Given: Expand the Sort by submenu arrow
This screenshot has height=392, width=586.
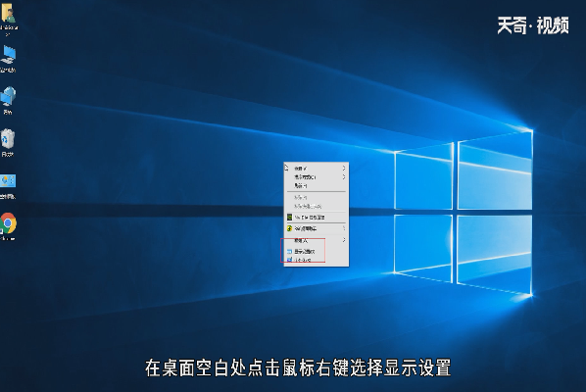Looking at the screenshot, I should tap(344, 177).
